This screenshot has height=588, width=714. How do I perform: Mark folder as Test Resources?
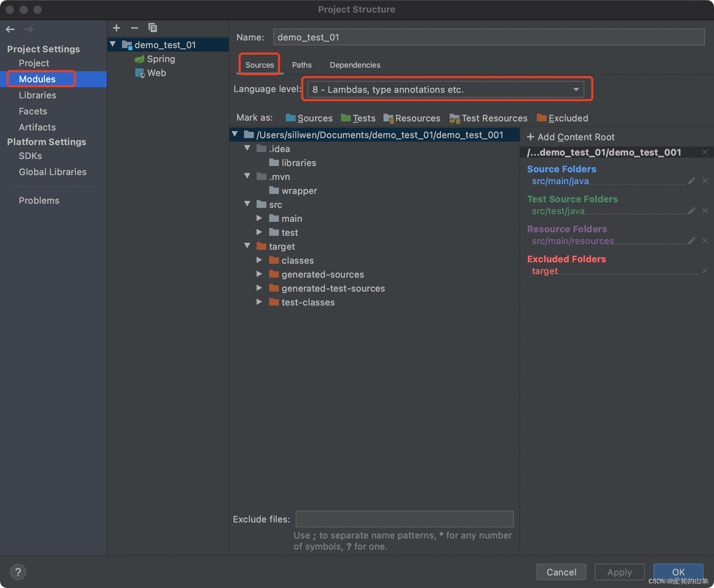[488, 118]
